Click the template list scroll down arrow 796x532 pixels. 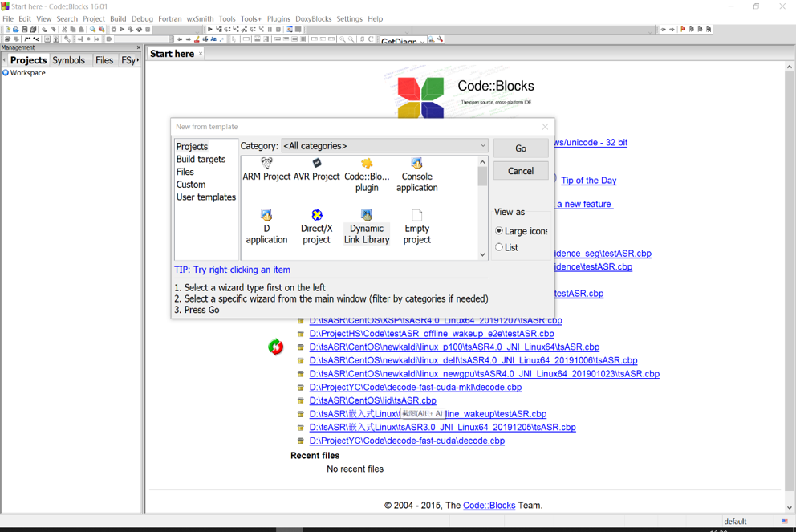coord(482,255)
